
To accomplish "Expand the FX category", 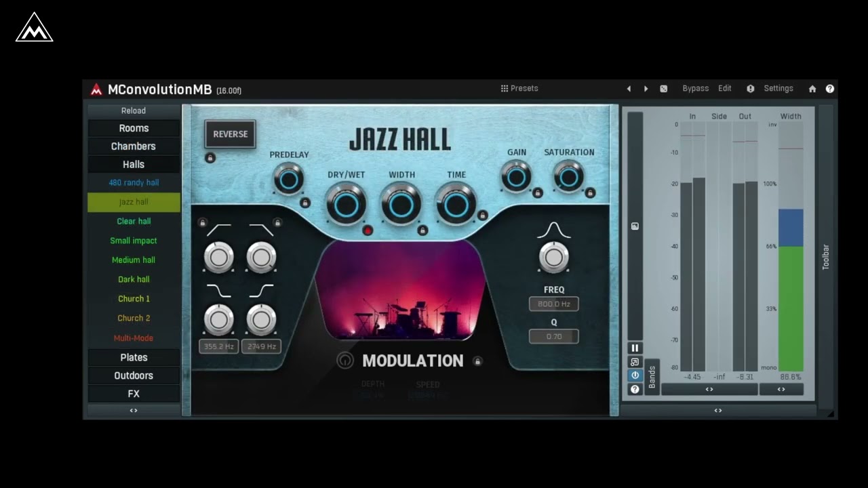I will coord(134,394).
